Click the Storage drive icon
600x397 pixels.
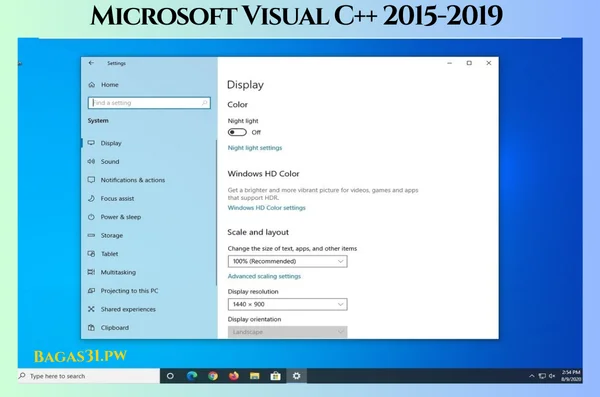click(x=91, y=235)
